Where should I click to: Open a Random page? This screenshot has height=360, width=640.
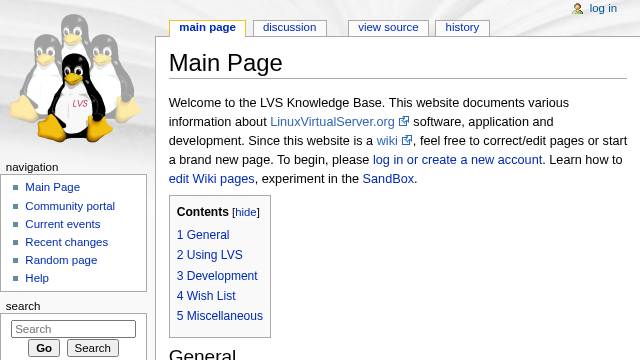(x=61, y=260)
